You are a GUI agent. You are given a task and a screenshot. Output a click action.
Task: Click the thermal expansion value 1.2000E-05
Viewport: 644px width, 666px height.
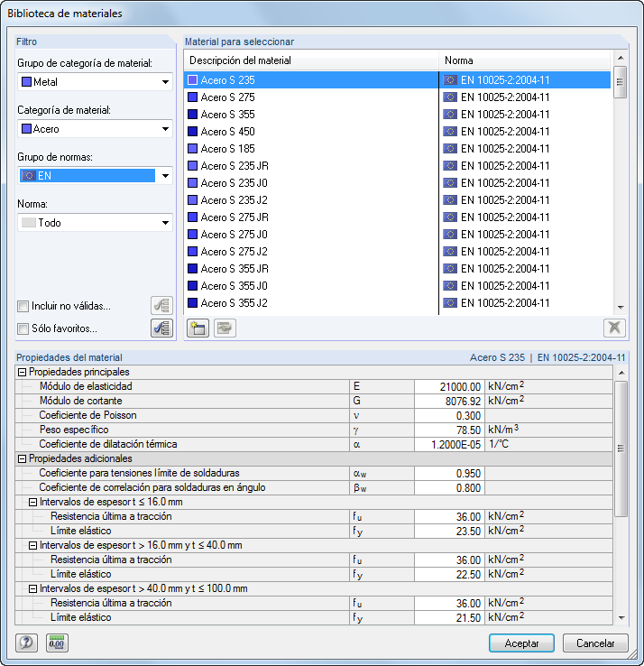449,444
